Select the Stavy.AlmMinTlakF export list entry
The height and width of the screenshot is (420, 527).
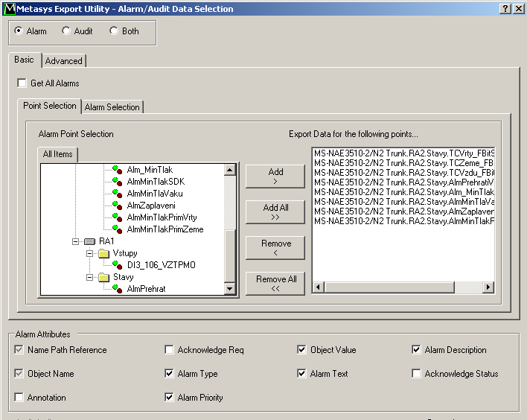coord(403,221)
